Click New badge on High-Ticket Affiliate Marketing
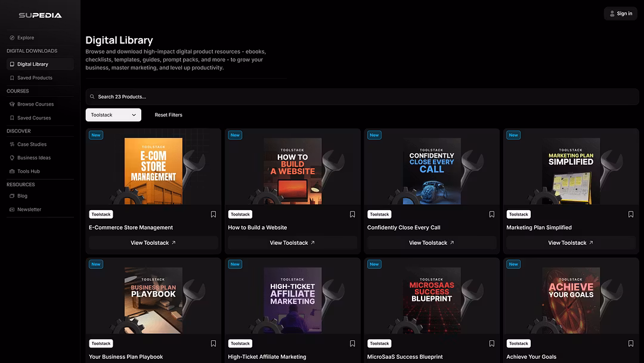Viewport: 644px width, 363px height. [x=235, y=264]
